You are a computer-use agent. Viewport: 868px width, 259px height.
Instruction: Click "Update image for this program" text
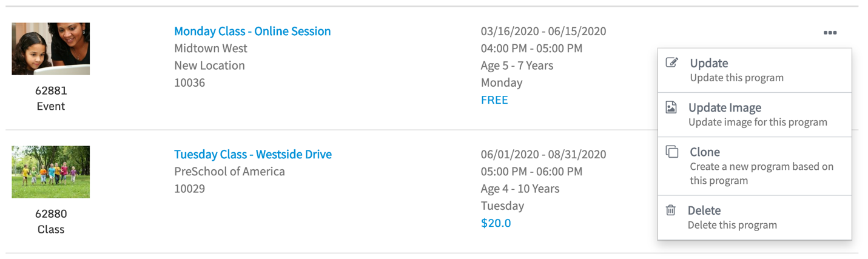pos(758,122)
